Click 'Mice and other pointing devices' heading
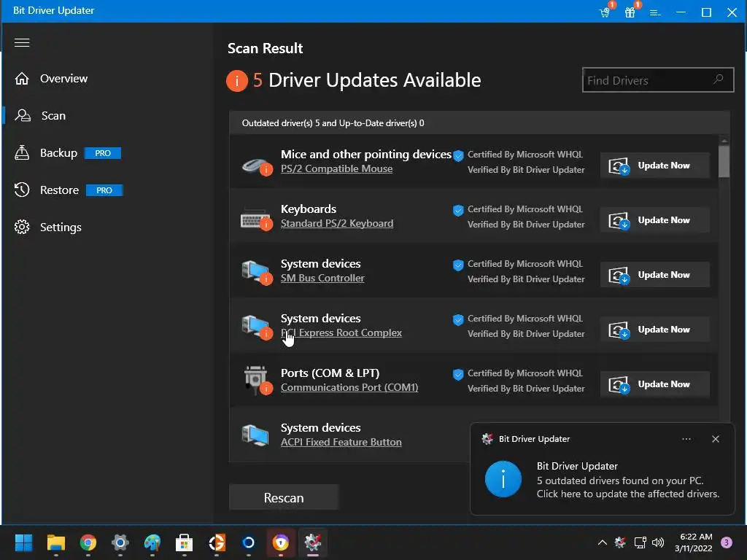The image size is (747, 560). [366, 155]
